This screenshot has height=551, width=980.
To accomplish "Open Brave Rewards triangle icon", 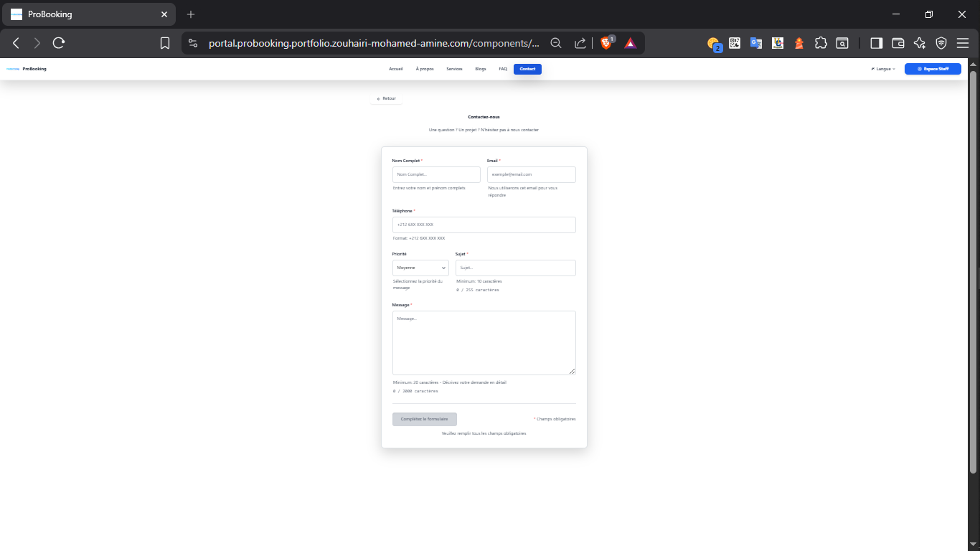I will [630, 43].
